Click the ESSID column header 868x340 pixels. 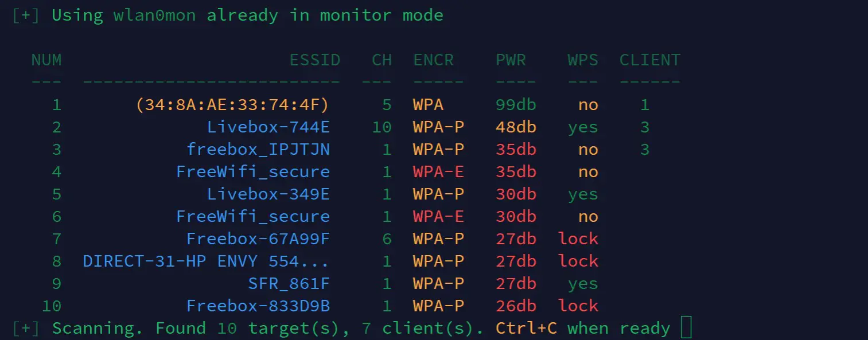coord(314,60)
